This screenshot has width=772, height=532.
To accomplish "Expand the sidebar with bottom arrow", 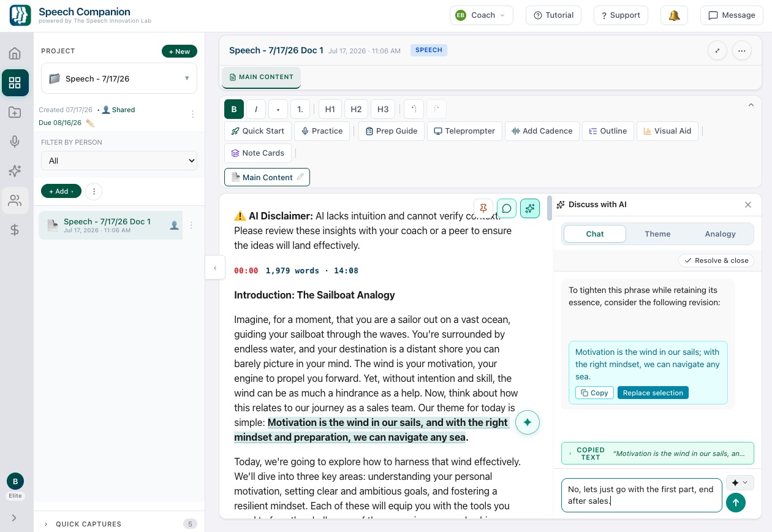I will point(14,518).
